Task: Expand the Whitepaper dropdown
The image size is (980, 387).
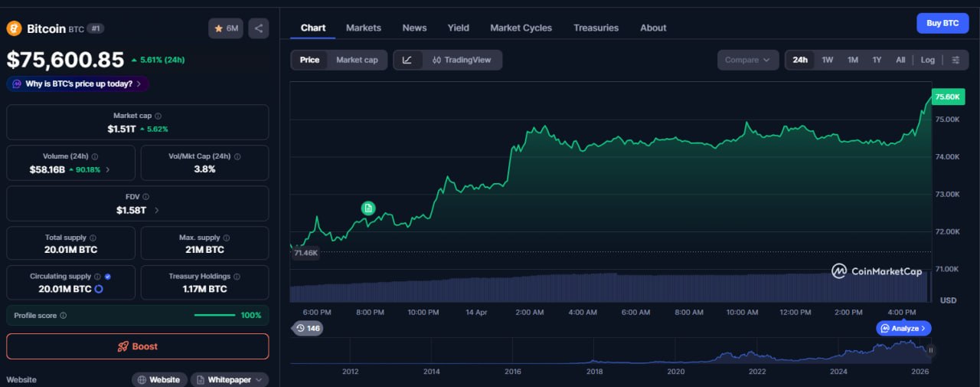Action: click(x=230, y=379)
